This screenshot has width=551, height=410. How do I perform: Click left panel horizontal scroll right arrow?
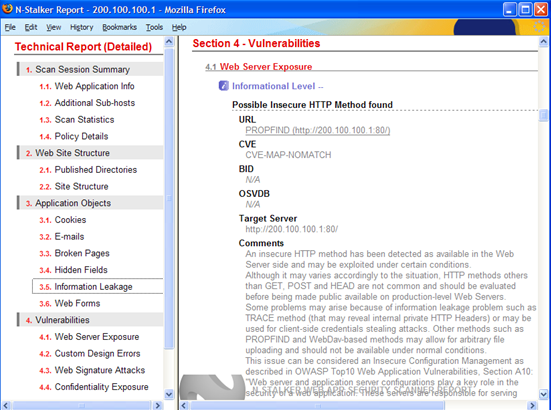(158, 405)
